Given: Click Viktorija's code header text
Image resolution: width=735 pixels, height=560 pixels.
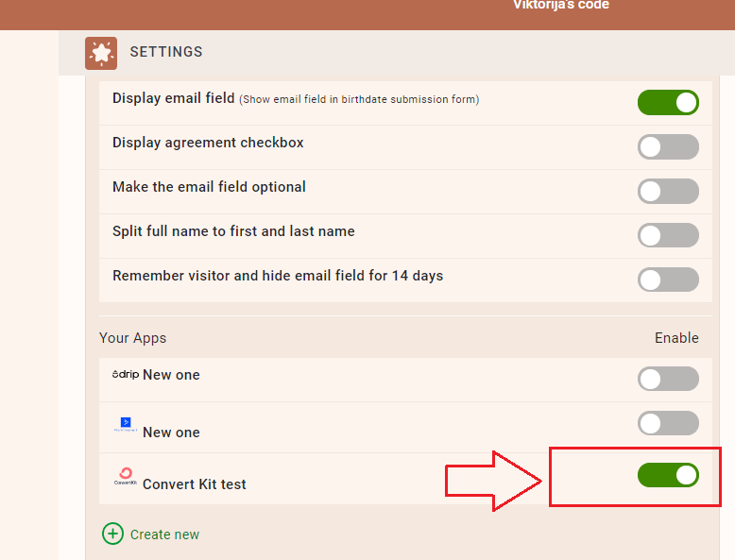Looking at the screenshot, I should (x=561, y=5).
